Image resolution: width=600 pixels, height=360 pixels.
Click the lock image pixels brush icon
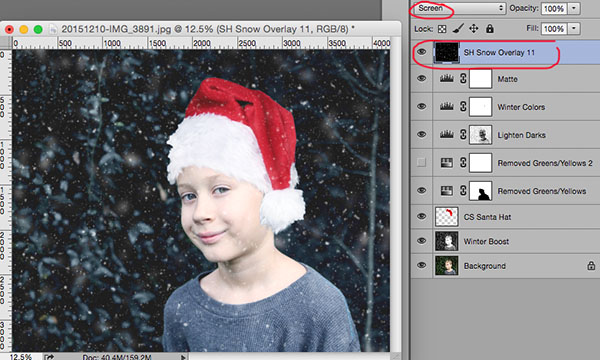458,29
